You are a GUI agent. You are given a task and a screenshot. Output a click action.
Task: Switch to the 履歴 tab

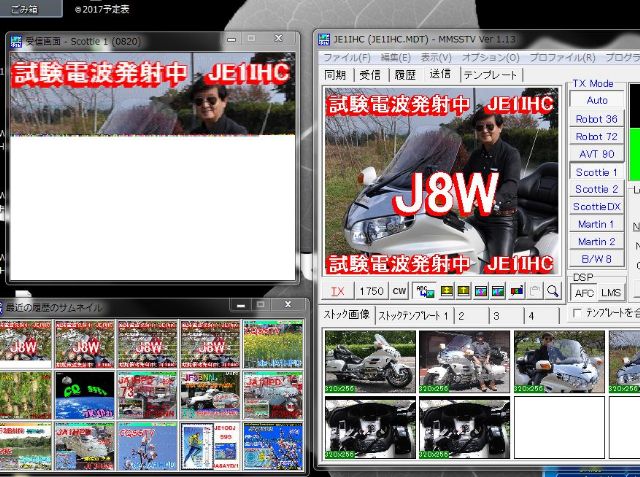pyautogui.click(x=405, y=75)
